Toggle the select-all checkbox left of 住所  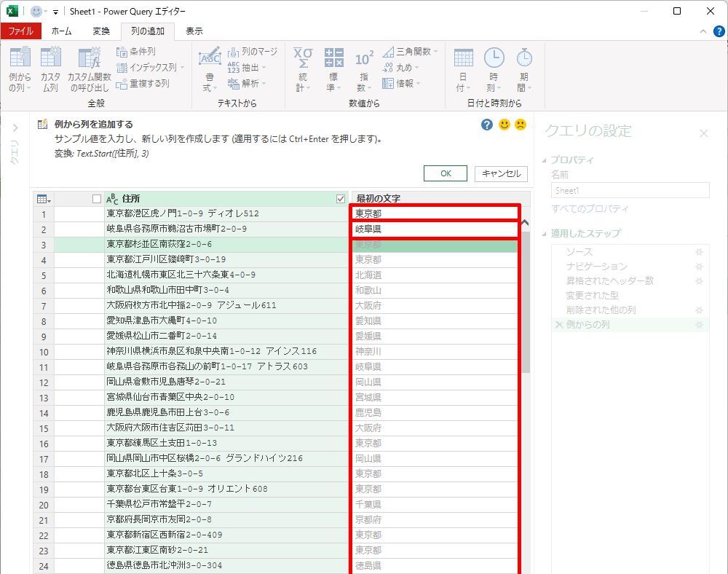point(97,199)
